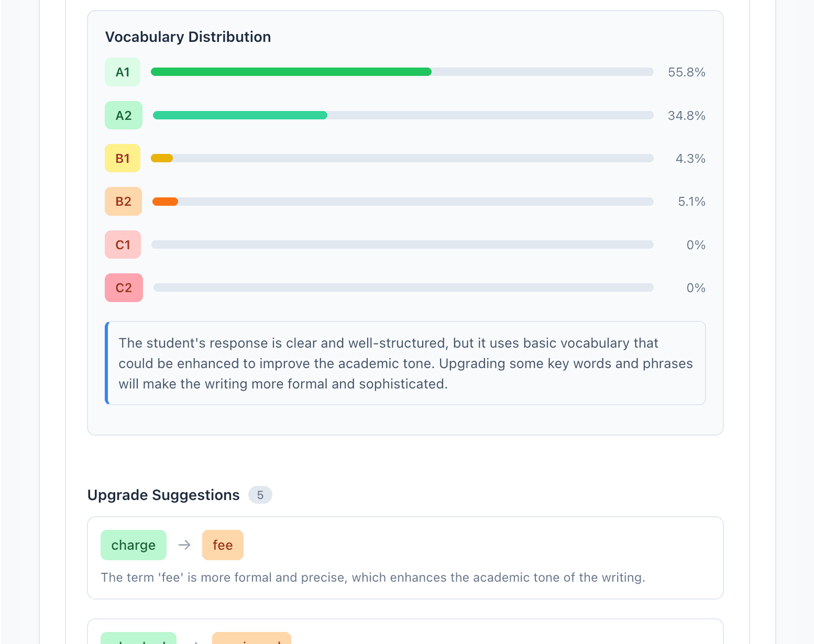Image resolution: width=814 pixels, height=644 pixels.
Task: Select the A1 level badge
Action: 122,72
